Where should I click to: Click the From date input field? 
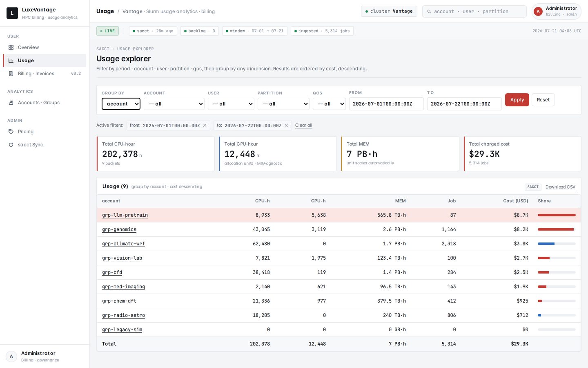coord(386,104)
